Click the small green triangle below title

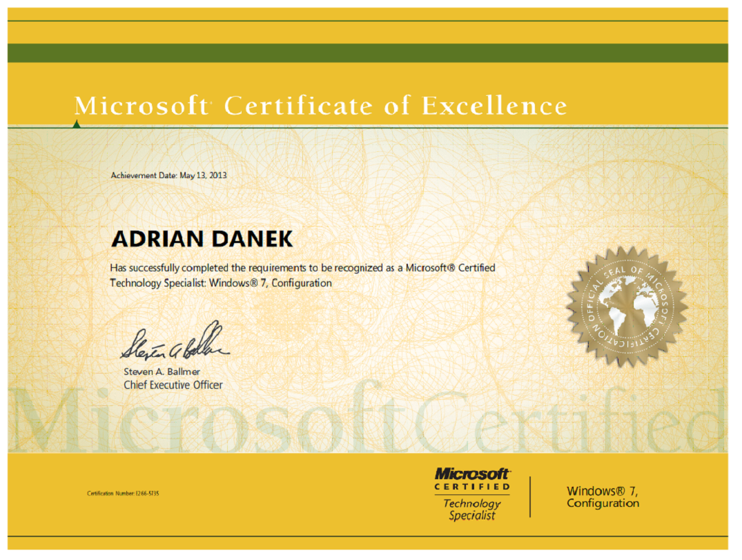[77, 124]
